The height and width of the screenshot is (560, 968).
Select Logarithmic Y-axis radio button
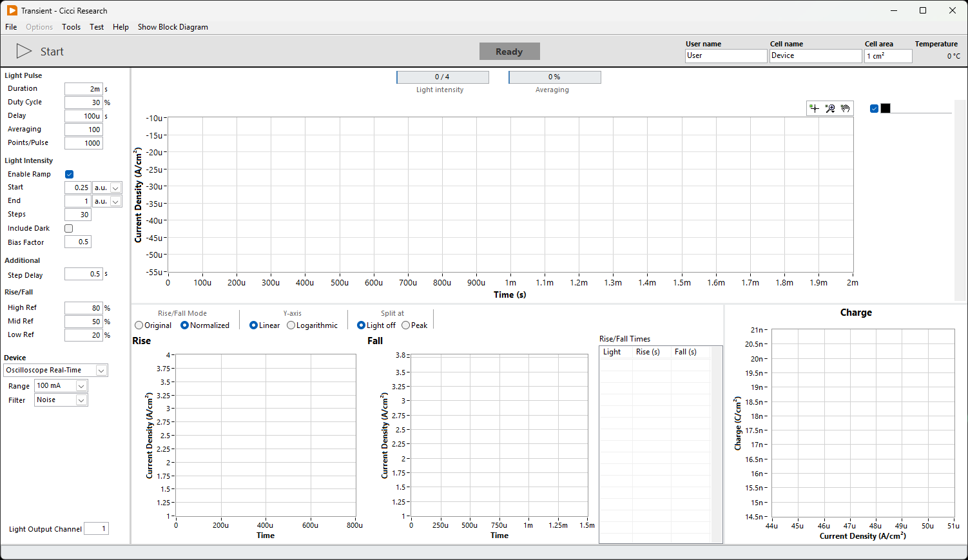pos(291,325)
